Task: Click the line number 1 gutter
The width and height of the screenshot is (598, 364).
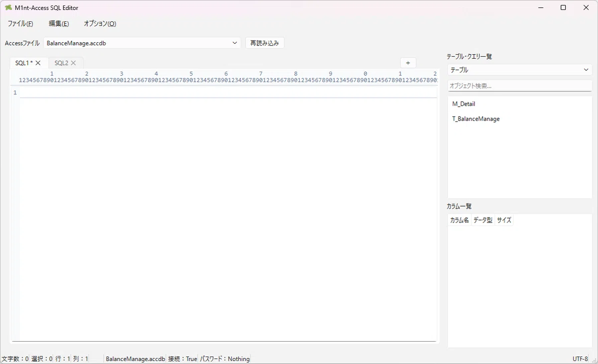Action: click(15, 93)
